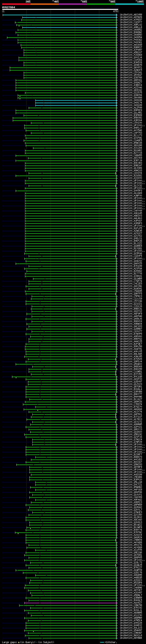Click the hit label UniRef100_A1K4Z7

pos(131,603)
